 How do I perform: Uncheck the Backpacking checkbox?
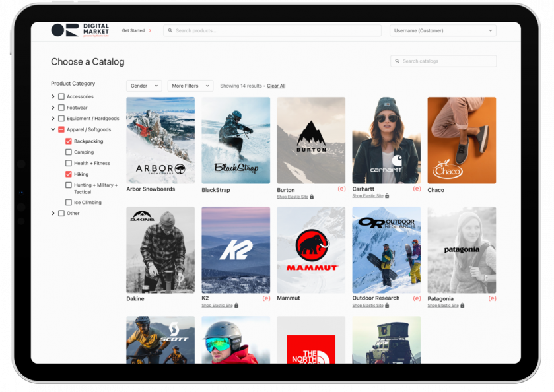click(x=69, y=141)
